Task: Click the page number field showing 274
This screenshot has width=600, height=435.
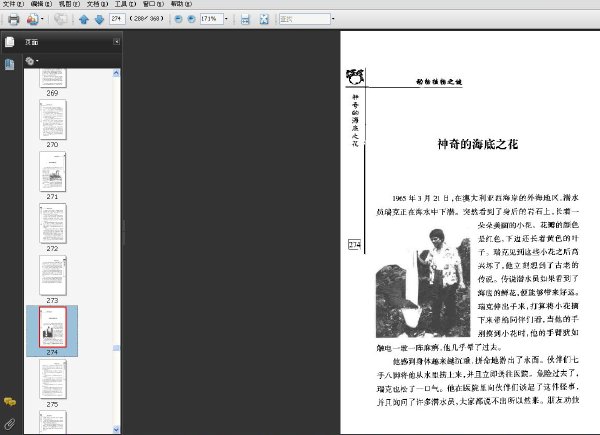Action: (x=117, y=19)
